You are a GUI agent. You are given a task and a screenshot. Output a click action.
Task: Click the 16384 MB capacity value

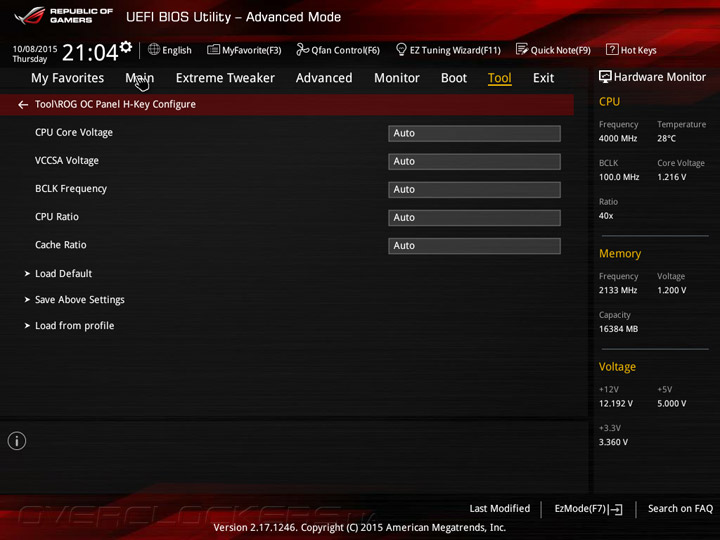point(619,329)
